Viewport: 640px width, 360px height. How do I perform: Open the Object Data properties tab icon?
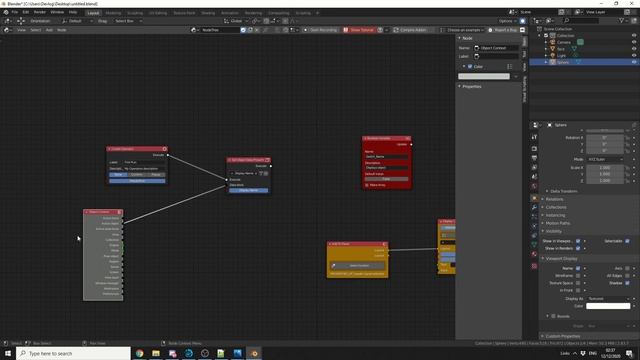click(534, 244)
